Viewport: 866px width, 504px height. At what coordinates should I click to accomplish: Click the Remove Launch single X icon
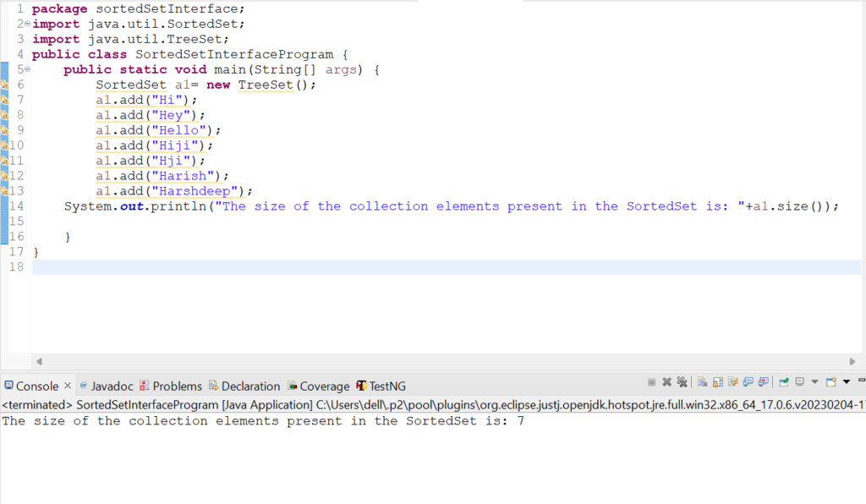667,382
